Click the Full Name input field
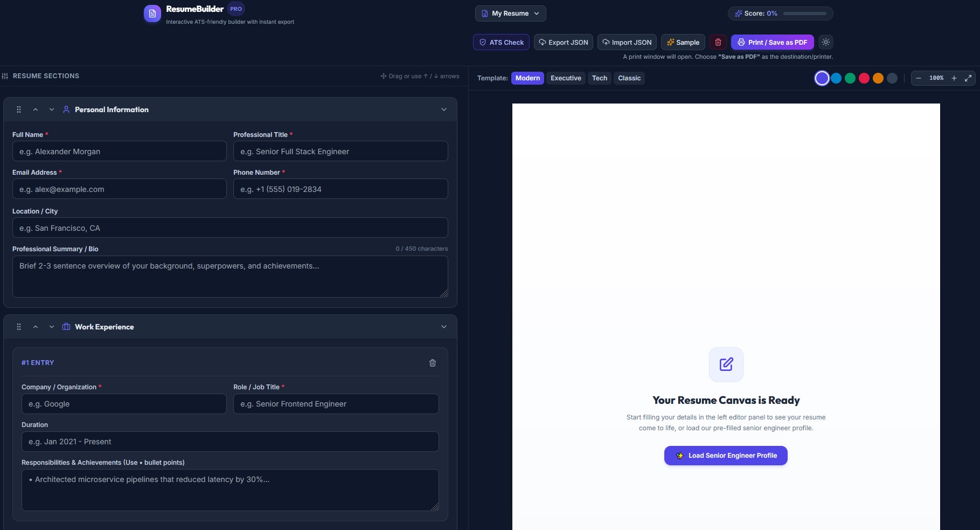 120,151
